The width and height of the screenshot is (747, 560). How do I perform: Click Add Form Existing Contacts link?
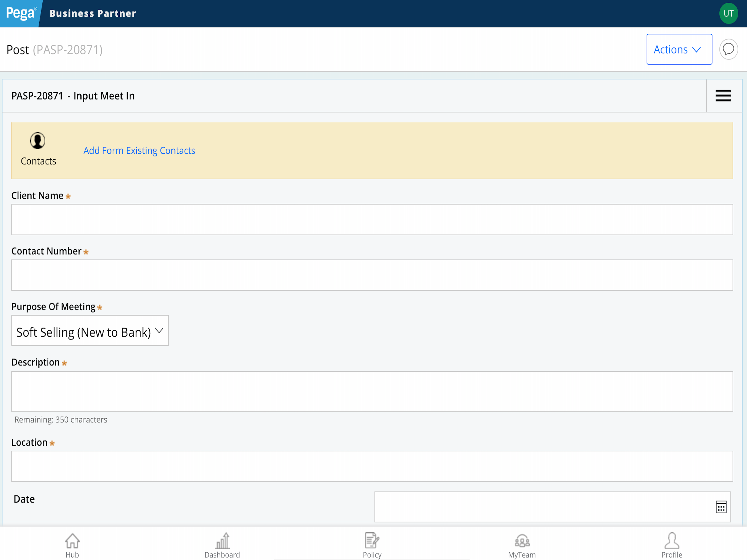click(139, 151)
